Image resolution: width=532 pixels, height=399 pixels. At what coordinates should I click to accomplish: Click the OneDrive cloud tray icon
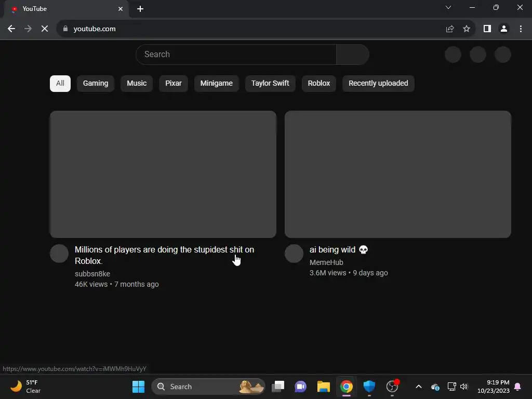[x=435, y=387]
